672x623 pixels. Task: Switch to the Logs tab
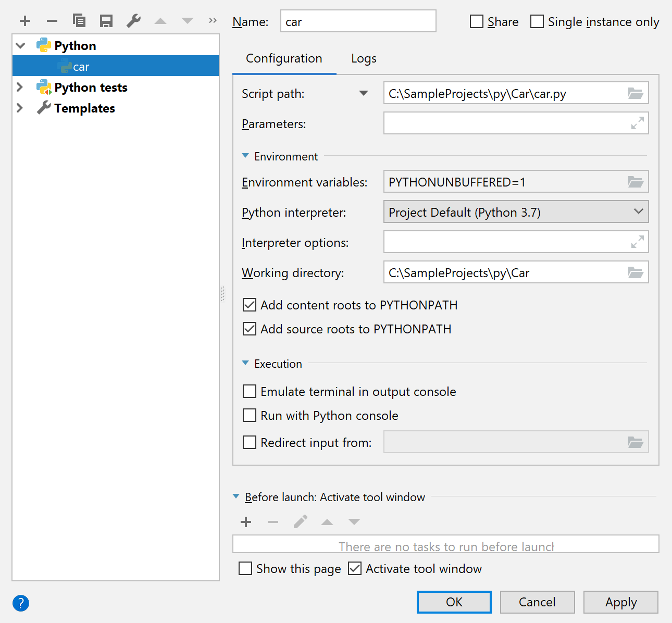click(x=364, y=59)
